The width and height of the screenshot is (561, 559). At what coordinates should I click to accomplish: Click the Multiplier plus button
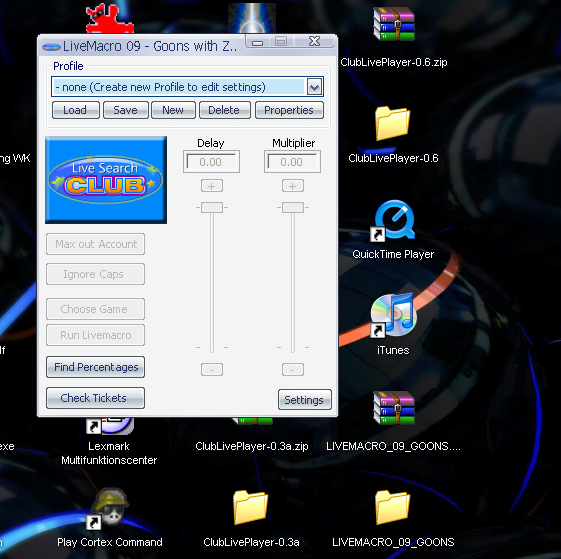click(x=293, y=186)
